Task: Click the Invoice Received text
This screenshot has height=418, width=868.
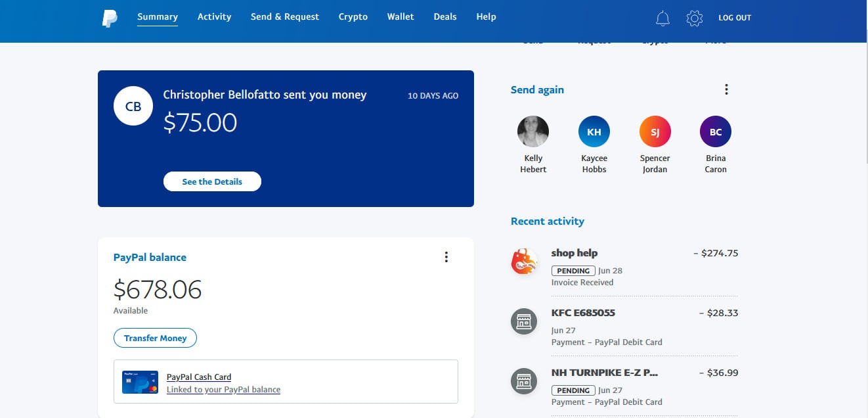Action: 582,283
